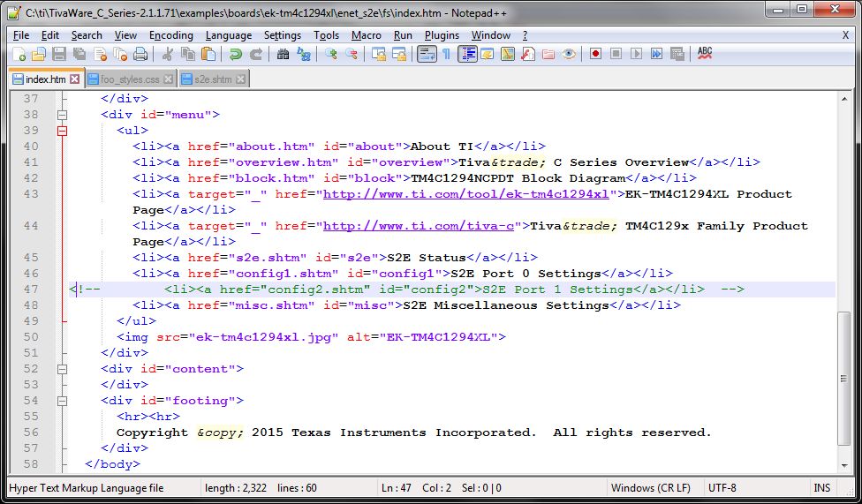This screenshot has height=504, width=862.
Task: Save the current file with the floppy icon
Action: coord(59,54)
